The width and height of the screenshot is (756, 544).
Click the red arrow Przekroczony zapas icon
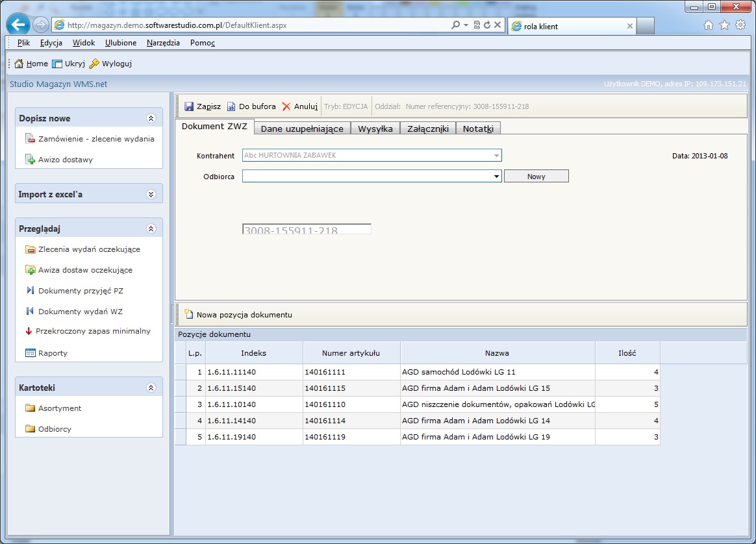(29, 331)
